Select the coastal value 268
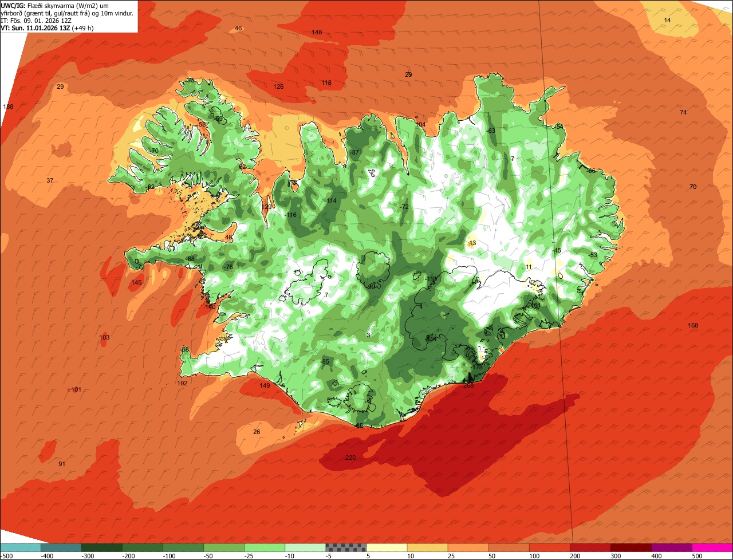The width and height of the screenshot is (733, 560). 468,385
